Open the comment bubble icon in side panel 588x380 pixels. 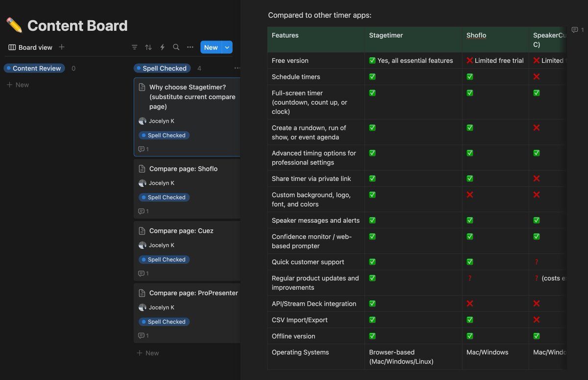(x=575, y=30)
